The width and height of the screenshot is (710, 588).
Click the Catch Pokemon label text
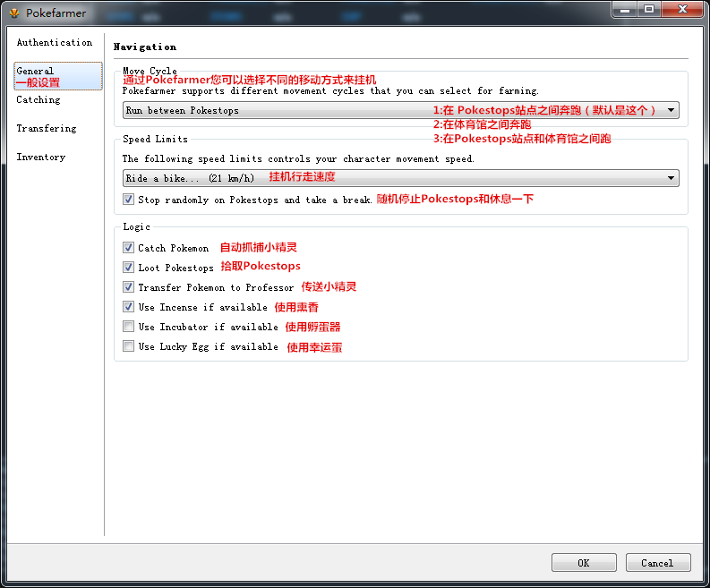click(174, 248)
